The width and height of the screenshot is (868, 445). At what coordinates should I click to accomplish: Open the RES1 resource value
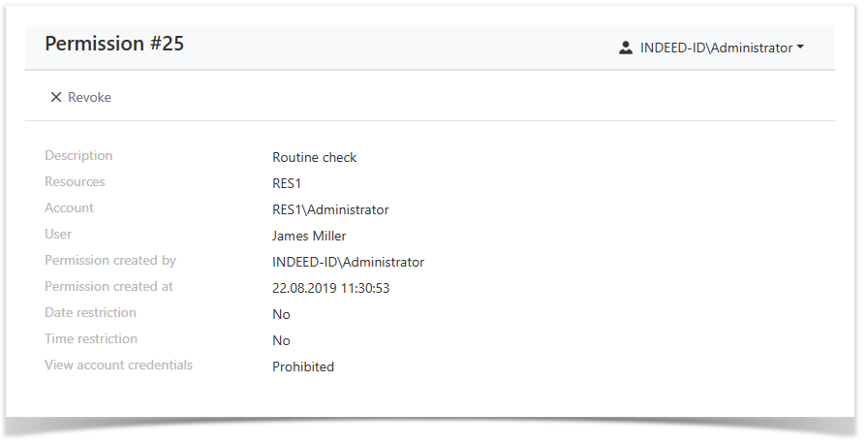click(288, 183)
